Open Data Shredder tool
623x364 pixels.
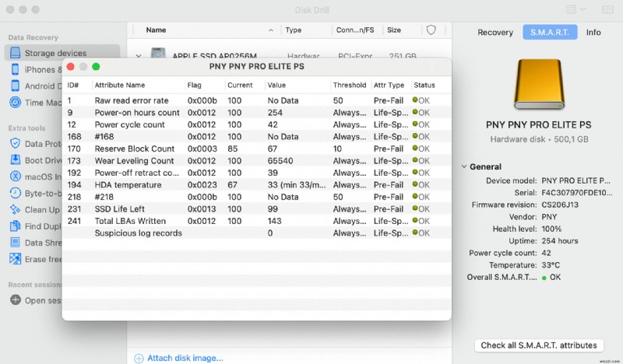37,243
